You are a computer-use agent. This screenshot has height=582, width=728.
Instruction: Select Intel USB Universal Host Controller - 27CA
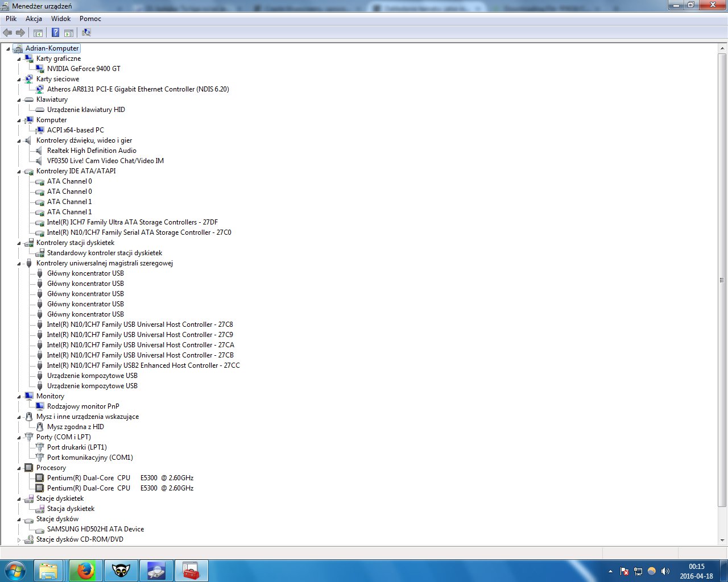click(x=140, y=345)
